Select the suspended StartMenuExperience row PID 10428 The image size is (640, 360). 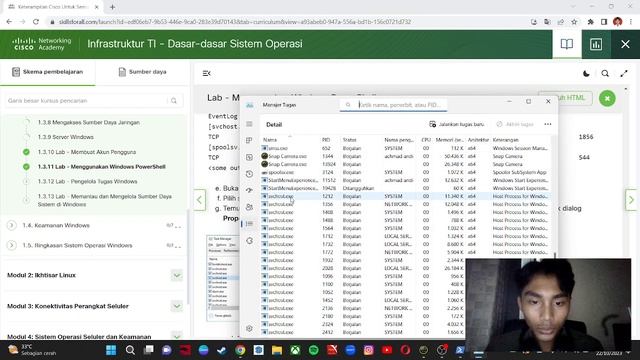coord(405,188)
